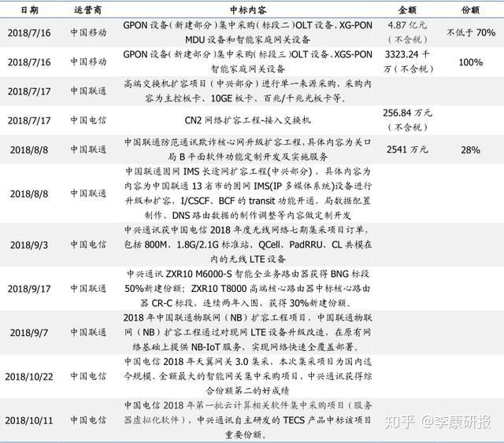504x443 pixels.
Task: Select 中国电信 in the 2018/10/11 row
Action: pyautogui.click(x=88, y=420)
